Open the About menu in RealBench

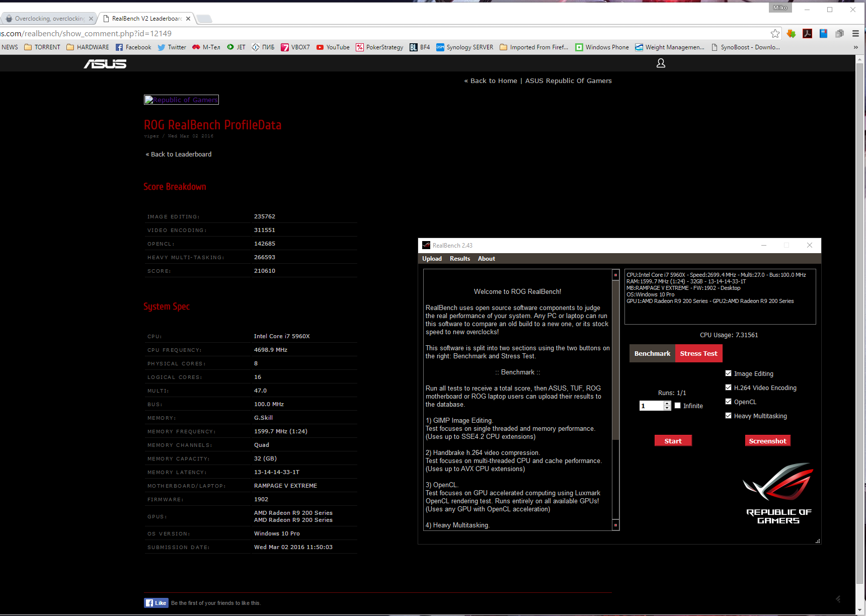(x=487, y=259)
